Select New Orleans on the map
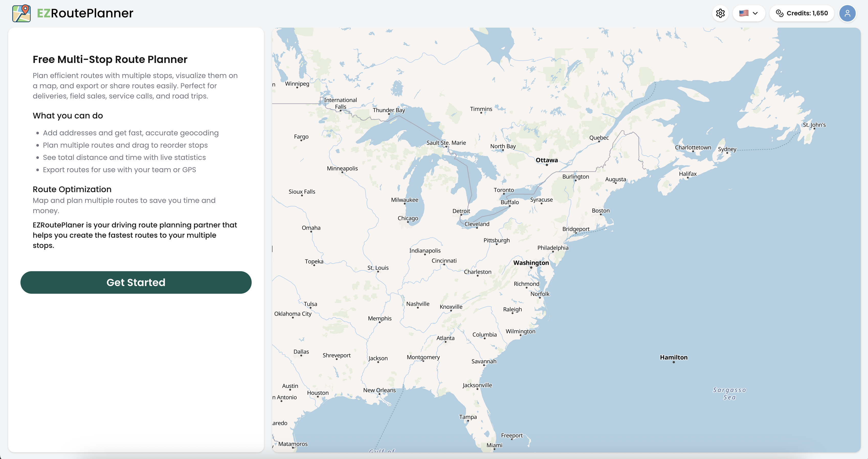Image resolution: width=868 pixels, height=459 pixels. point(380,390)
